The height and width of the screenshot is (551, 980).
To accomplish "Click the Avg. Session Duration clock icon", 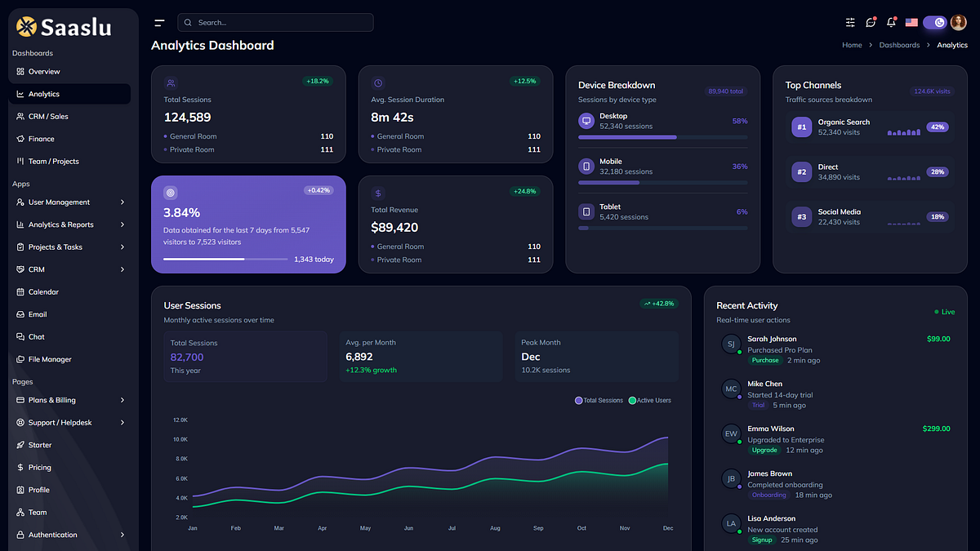I will (378, 82).
